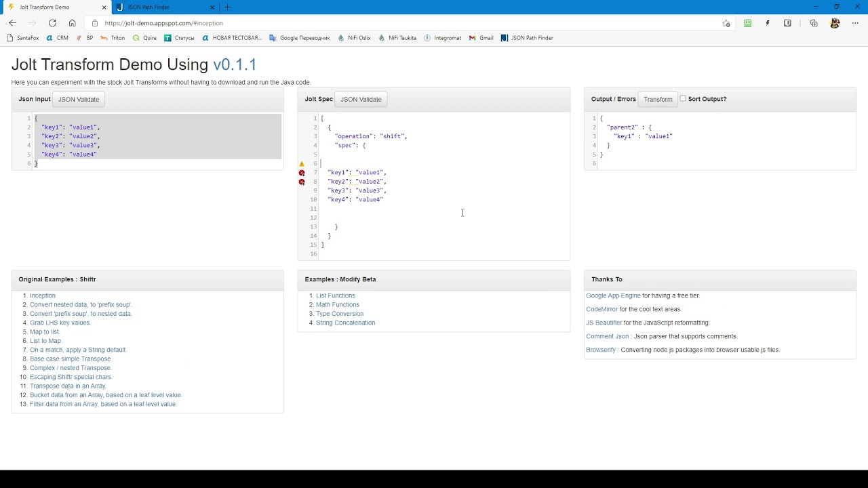This screenshot has width=868, height=488.
Task: Open browser settings and more menu
Action: tap(855, 23)
